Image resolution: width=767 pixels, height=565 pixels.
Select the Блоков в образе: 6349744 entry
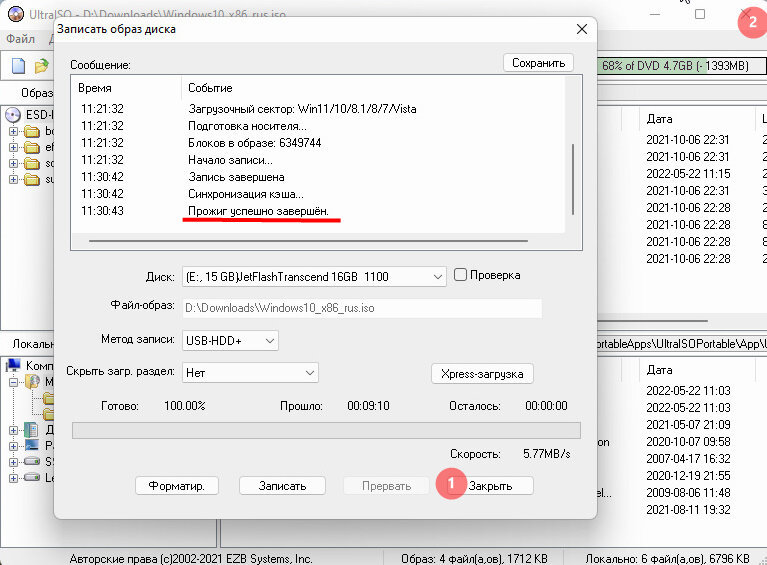[255, 143]
